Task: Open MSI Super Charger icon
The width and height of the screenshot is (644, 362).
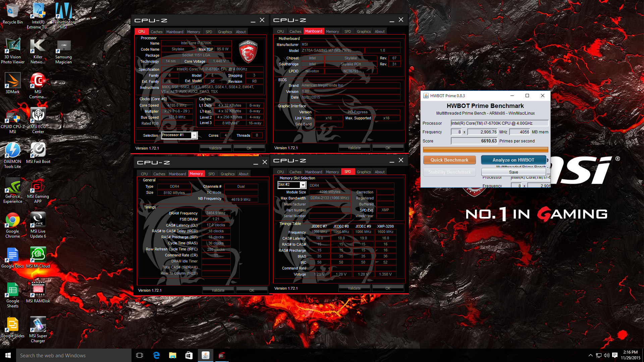Action: [x=38, y=329]
